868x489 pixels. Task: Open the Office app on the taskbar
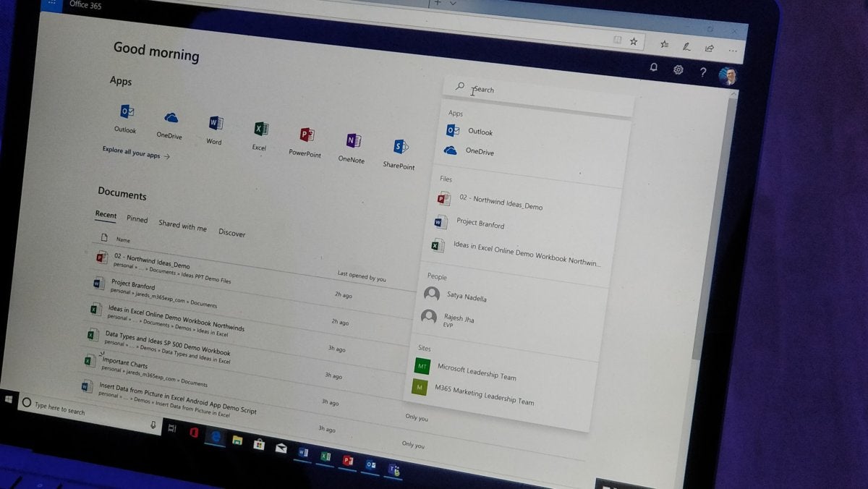point(194,433)
